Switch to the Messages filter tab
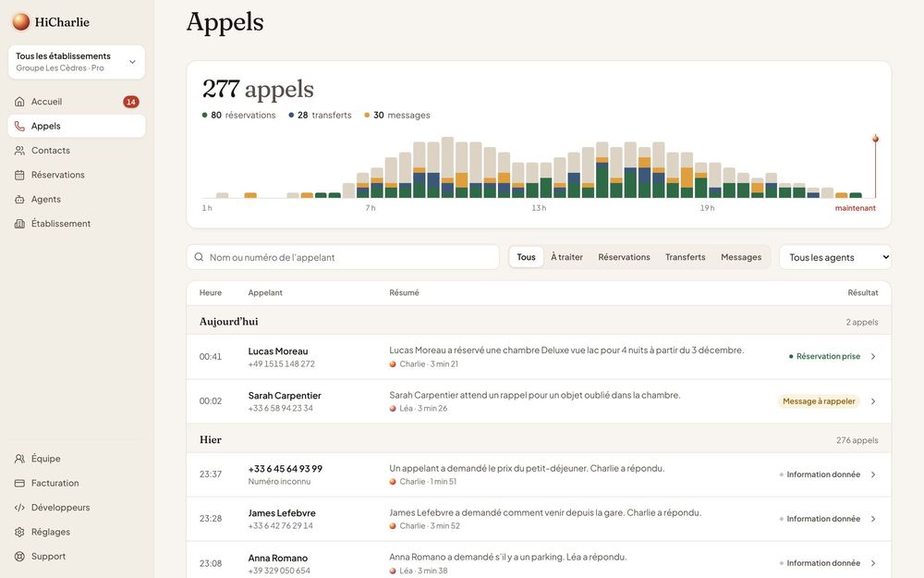The height and width of the screenshot is (578, 924). (x=741, y=257)
